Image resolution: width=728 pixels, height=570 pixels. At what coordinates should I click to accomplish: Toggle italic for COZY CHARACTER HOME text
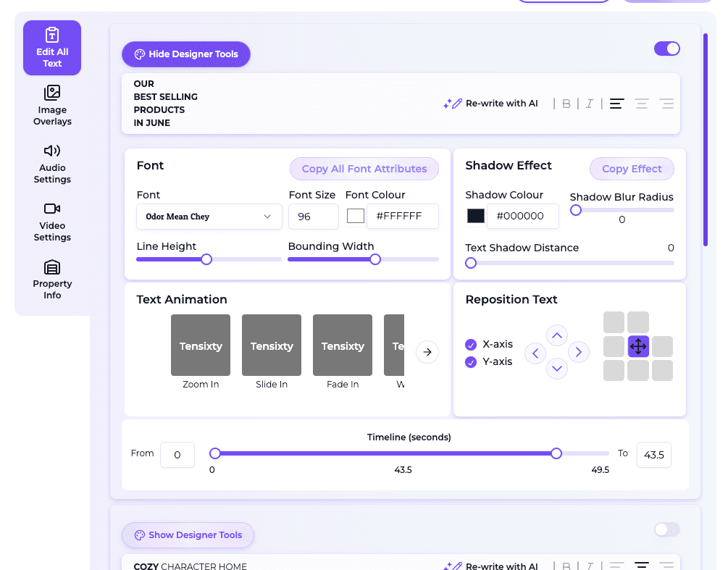(589, 566)
